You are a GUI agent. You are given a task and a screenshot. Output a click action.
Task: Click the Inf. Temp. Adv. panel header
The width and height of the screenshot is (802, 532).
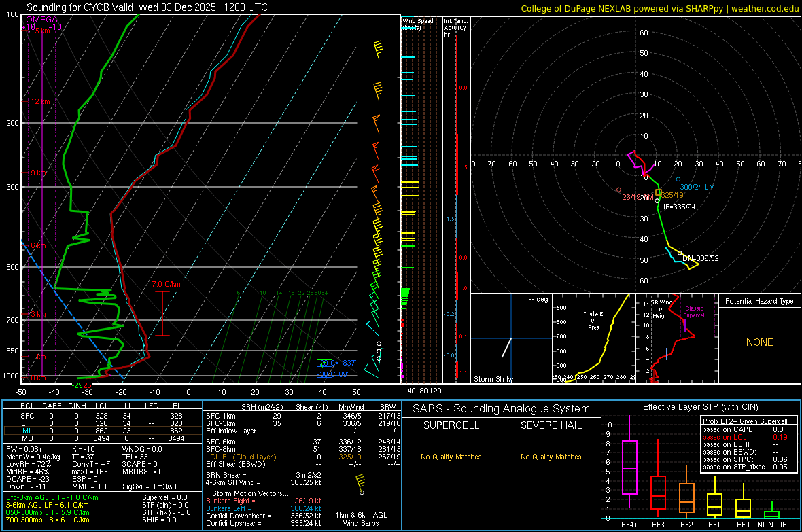coord(455,28)
